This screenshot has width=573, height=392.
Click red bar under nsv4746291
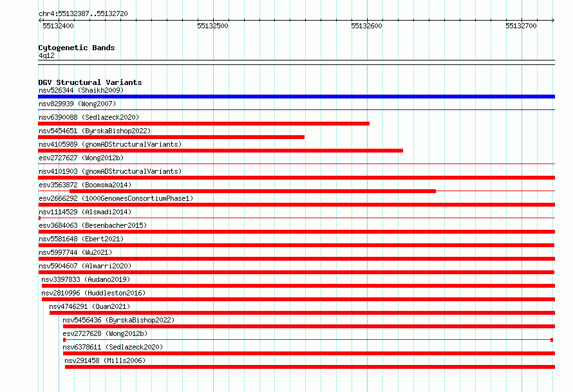302,313
